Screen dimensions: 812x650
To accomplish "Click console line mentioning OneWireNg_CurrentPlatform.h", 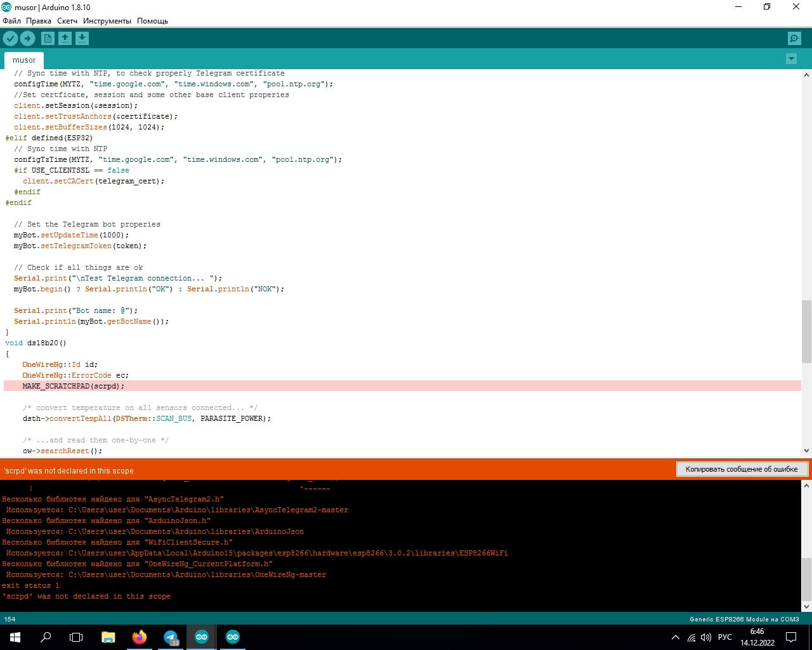I will (137, 564).
